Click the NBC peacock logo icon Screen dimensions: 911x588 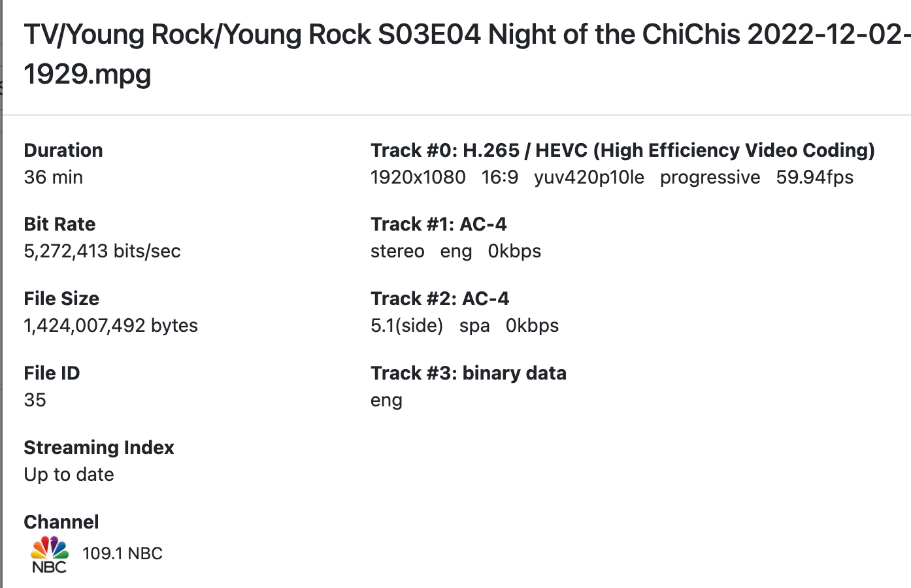click(x=50, y=554)
